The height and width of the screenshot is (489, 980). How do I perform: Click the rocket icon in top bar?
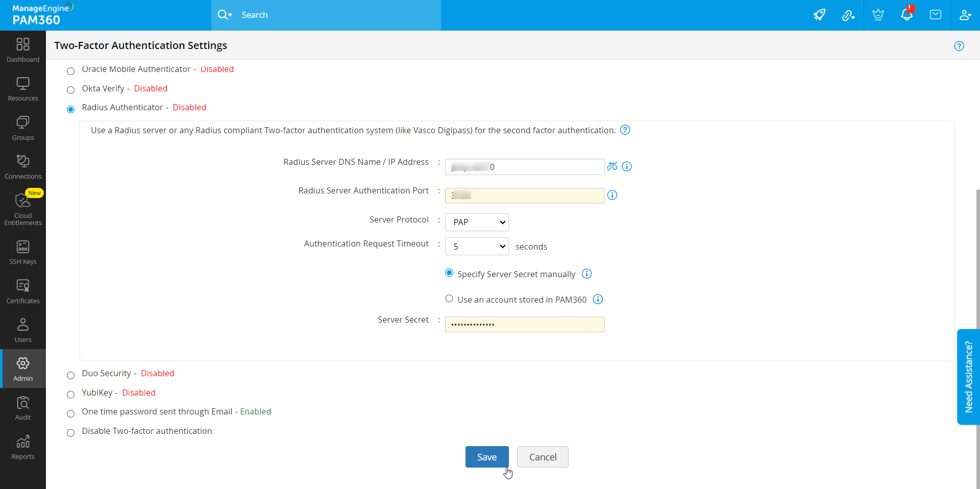(819, 15)
